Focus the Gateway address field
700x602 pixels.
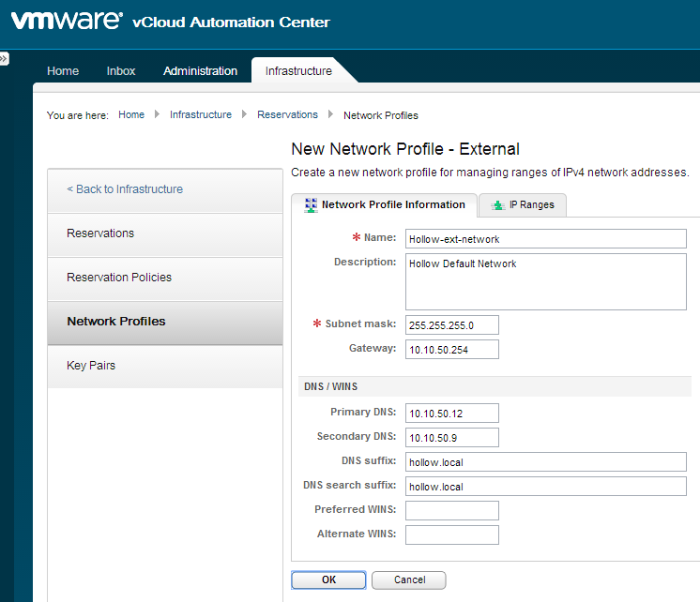[451, 349]
